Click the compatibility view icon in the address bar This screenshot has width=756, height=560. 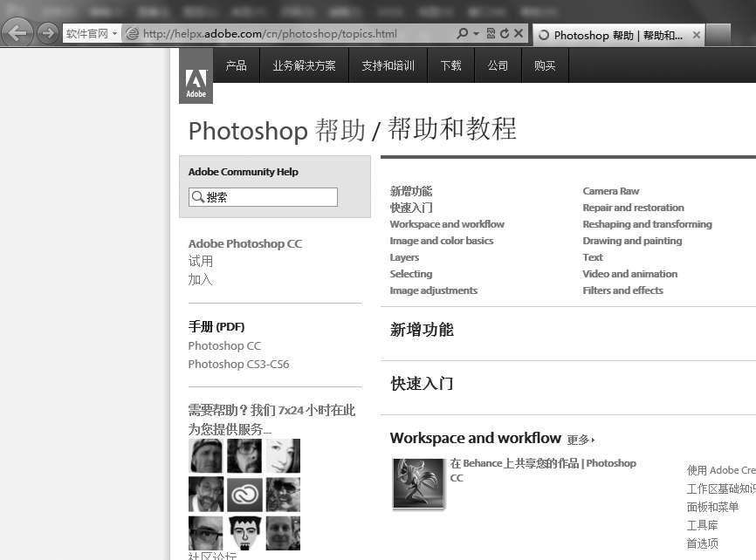click(491, 34)
